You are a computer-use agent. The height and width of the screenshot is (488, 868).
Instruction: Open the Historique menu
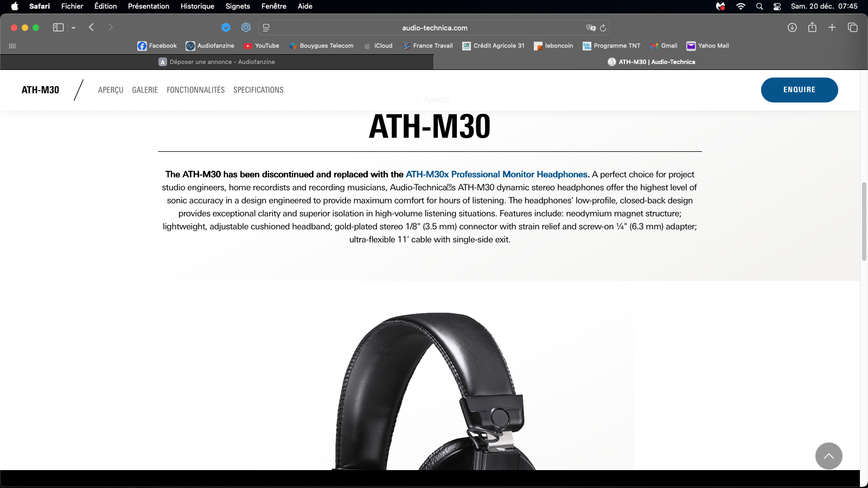click(197, 6)
